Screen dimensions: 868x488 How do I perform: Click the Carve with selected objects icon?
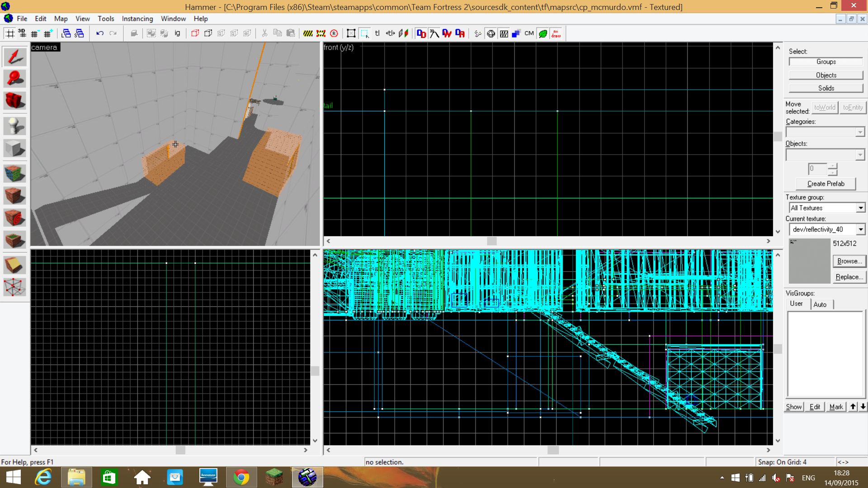134,33
